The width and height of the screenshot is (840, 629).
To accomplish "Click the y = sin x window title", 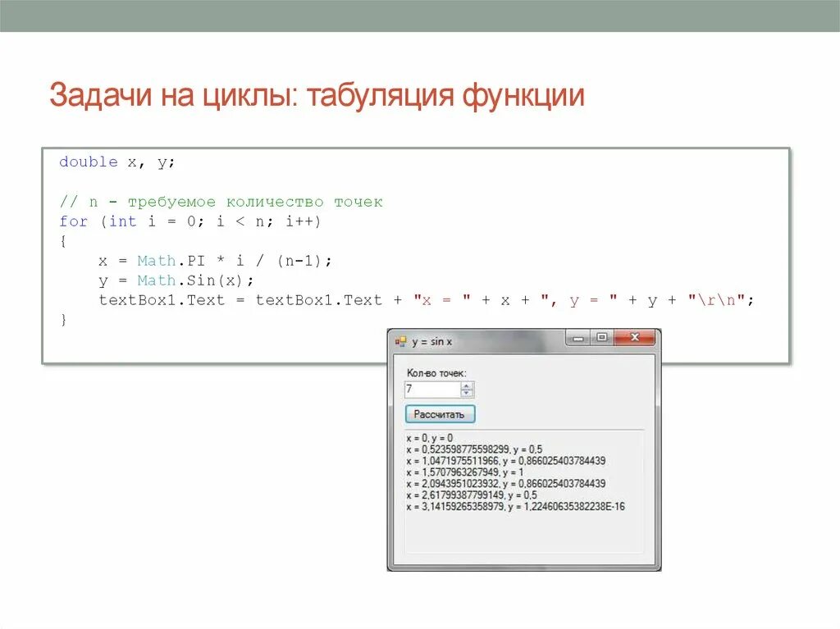I will [431, 341].
